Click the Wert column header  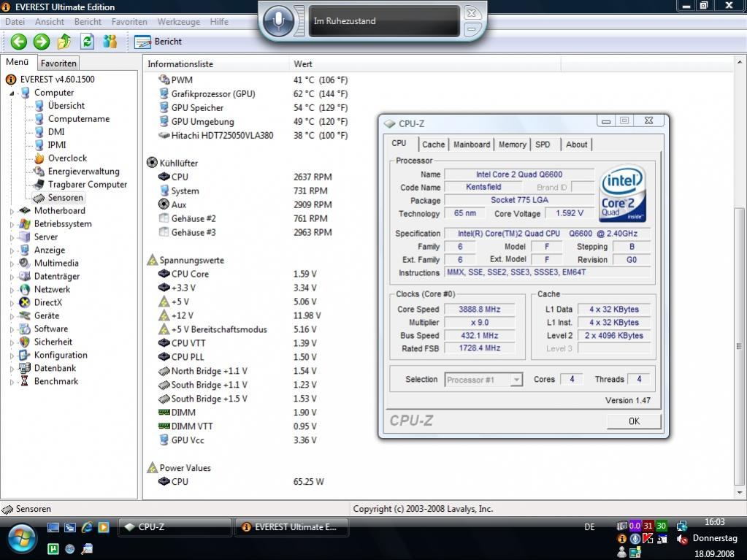point(424,64)
